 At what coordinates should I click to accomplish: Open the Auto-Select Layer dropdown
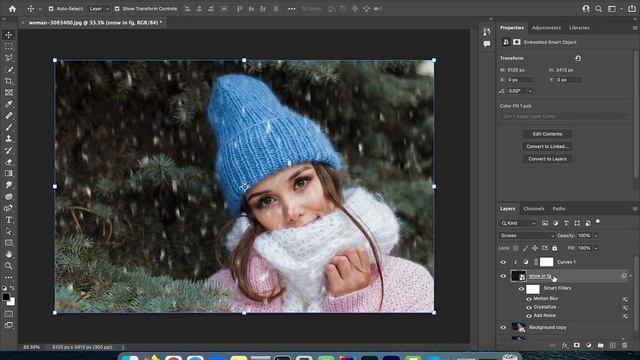click(99, 9)
